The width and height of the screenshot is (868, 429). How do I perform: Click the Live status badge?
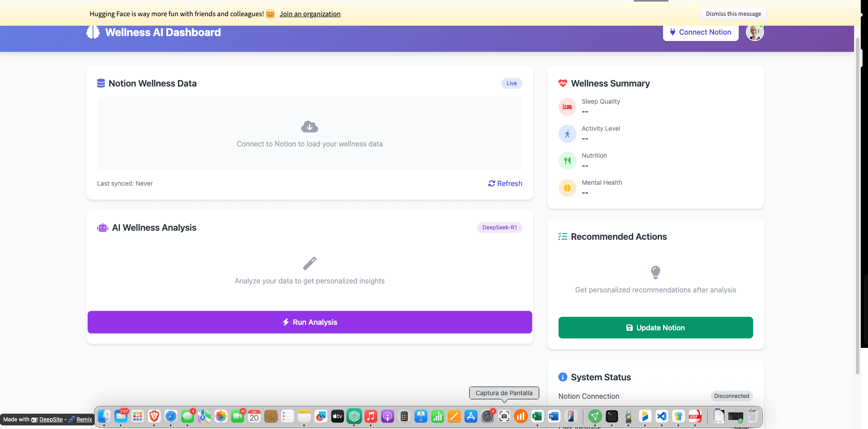tap(512, 83)
